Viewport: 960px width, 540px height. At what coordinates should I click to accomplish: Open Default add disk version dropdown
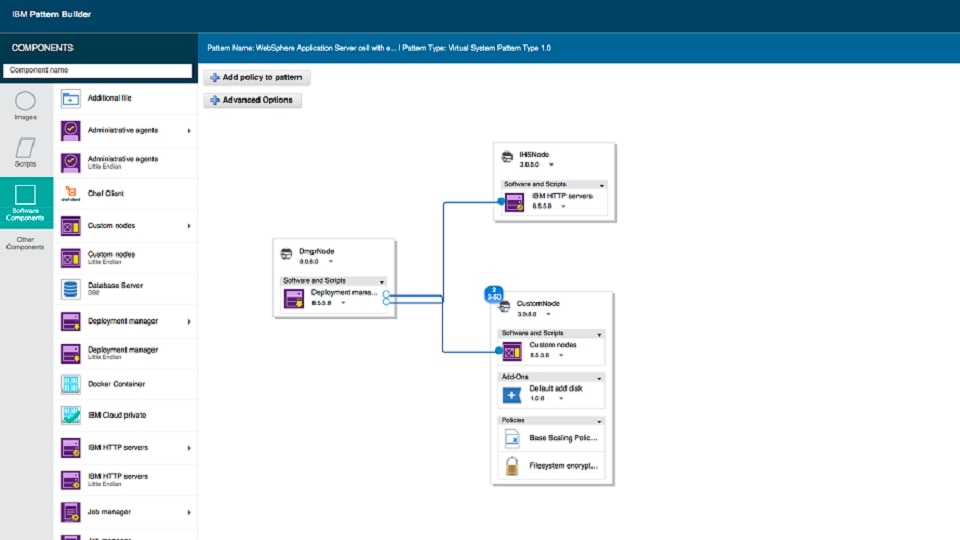tap(561, 399)
